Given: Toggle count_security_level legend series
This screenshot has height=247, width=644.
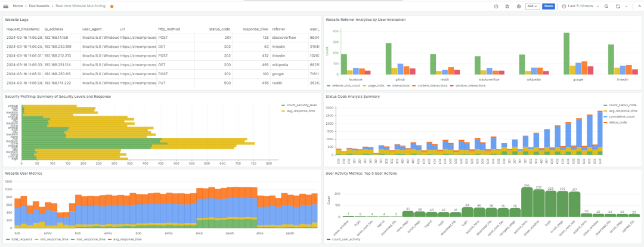Looking at the screenshot, I should click(x=298, y=105).
